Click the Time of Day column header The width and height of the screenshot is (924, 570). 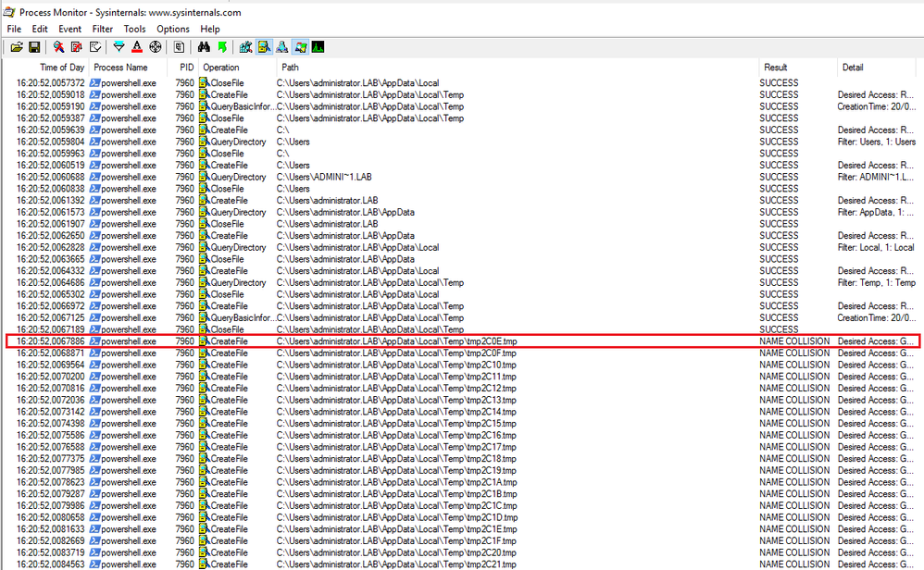61,68
